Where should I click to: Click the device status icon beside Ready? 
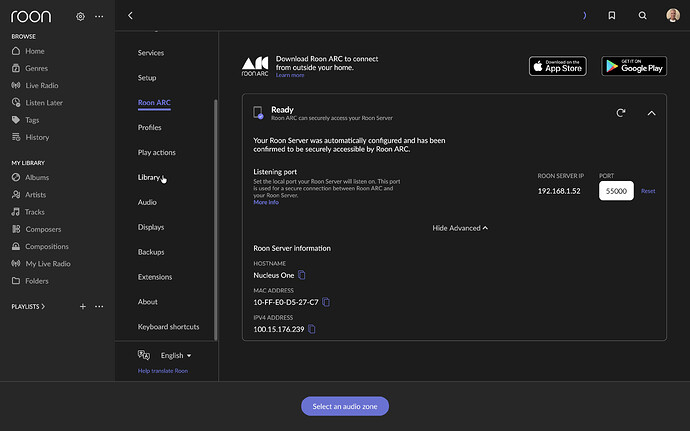point(258,112)
